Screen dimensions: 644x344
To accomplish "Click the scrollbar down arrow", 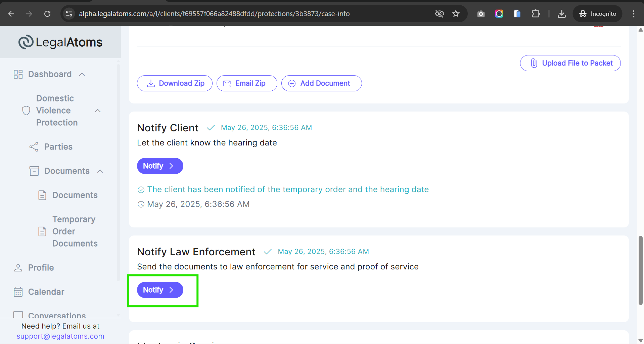I will pos(640,341).
